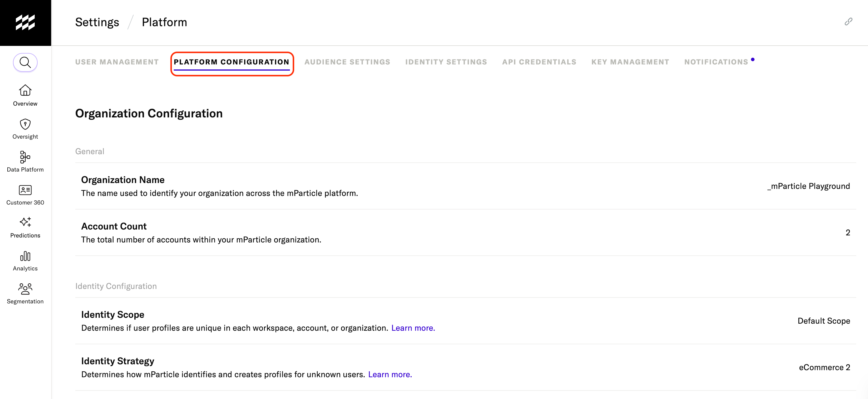Click Identity Strategy row title
The height and width of the screenshot is (399, 868).
[x=118, y=361]
